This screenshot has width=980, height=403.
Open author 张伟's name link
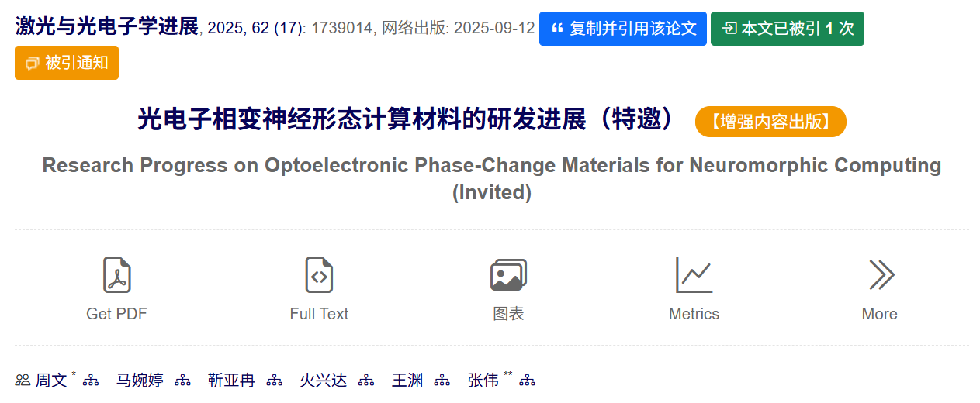click(x=483, y=381)
